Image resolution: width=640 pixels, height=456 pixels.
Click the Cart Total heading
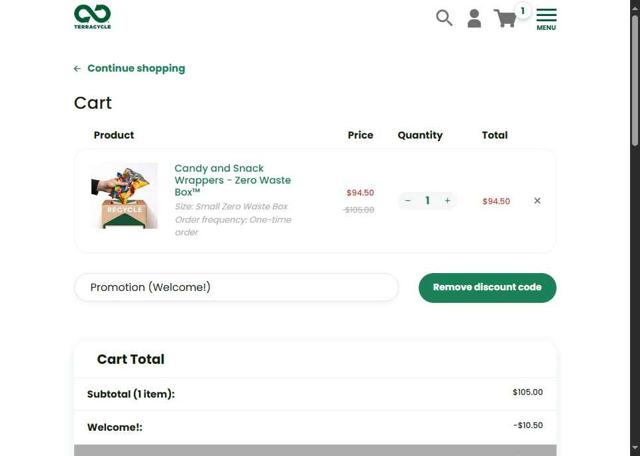tap(131, 360)
